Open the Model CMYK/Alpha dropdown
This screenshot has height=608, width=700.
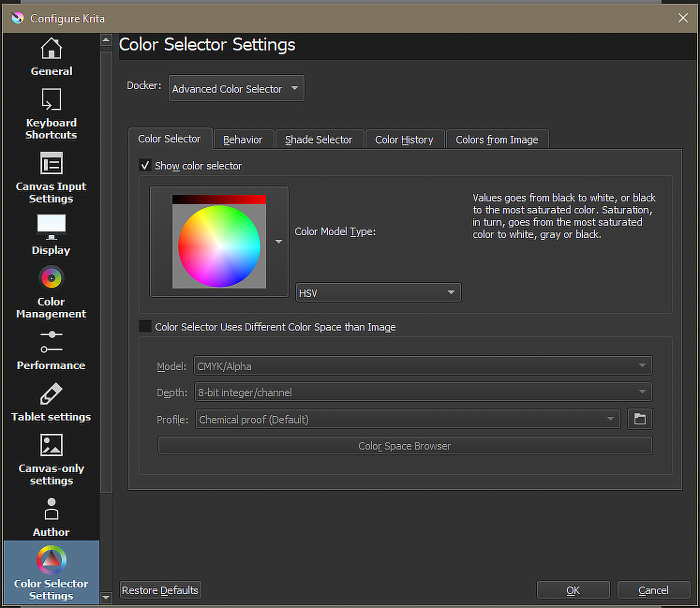pyautogui.click(x=423, y=365)
